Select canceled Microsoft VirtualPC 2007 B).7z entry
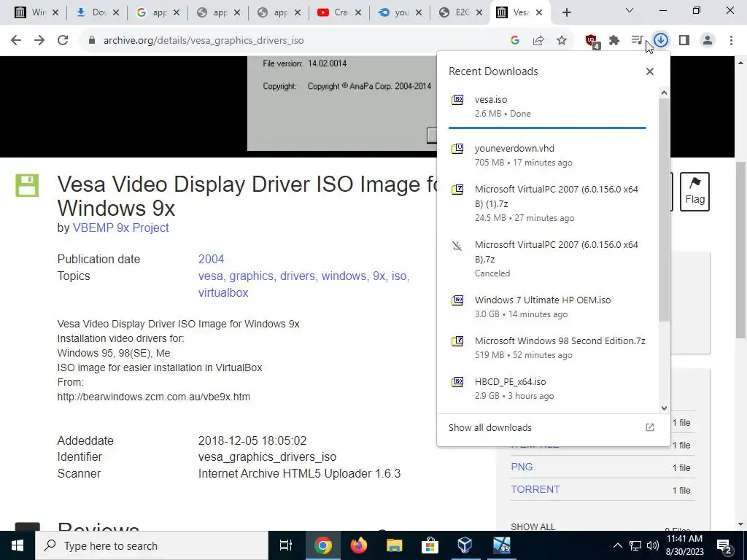This screenshot has width=747, height=560. (547, 259)
